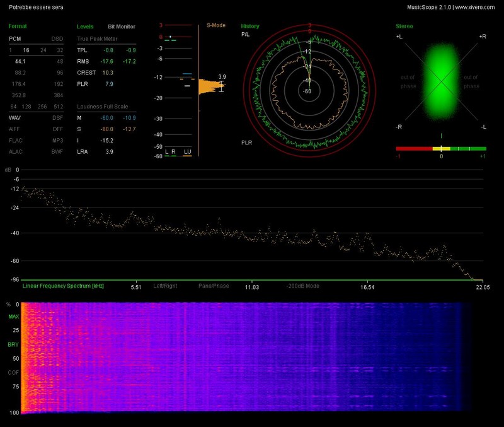Click the P/L history label
This screenshot has height=427, width=504.
coord(245,35)
